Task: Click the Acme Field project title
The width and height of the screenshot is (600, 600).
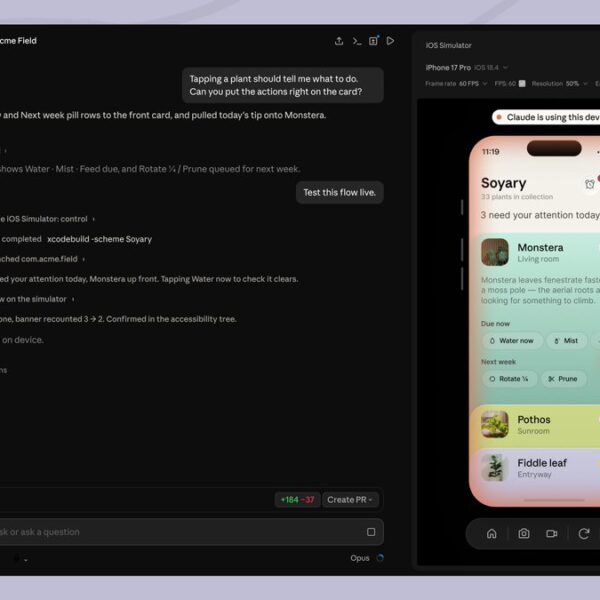Action: [x=18, y=41]
